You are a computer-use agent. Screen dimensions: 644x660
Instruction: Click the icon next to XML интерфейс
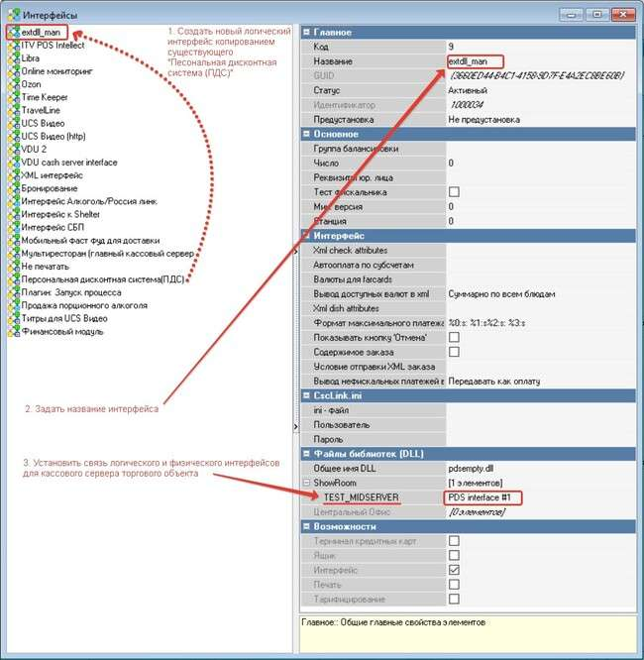pyautogui.click(x=13, y=175)
